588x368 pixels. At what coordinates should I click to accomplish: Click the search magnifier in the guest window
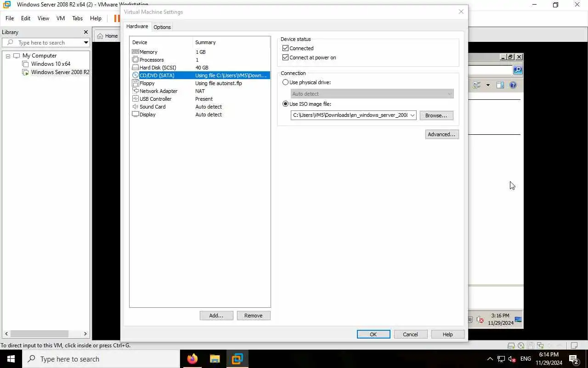pos(518,70)
